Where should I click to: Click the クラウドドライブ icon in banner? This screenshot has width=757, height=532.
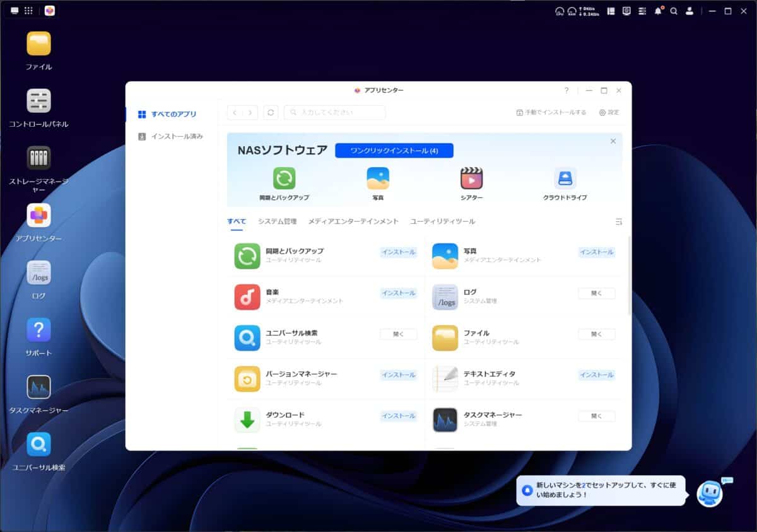565,178
